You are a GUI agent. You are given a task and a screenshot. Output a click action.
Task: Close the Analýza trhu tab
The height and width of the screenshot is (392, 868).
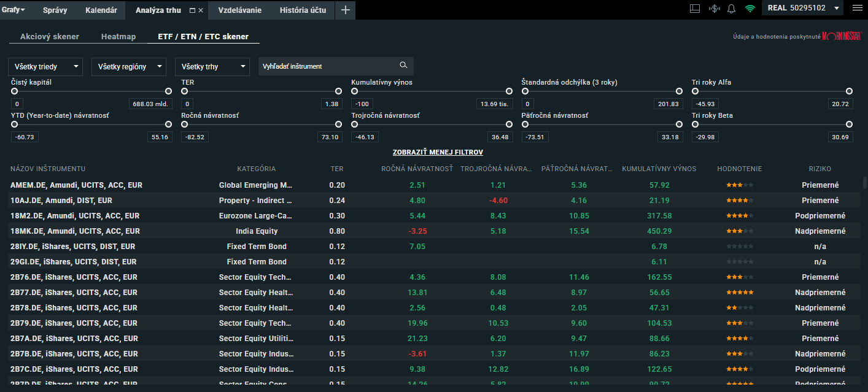[x=201, y=10]
